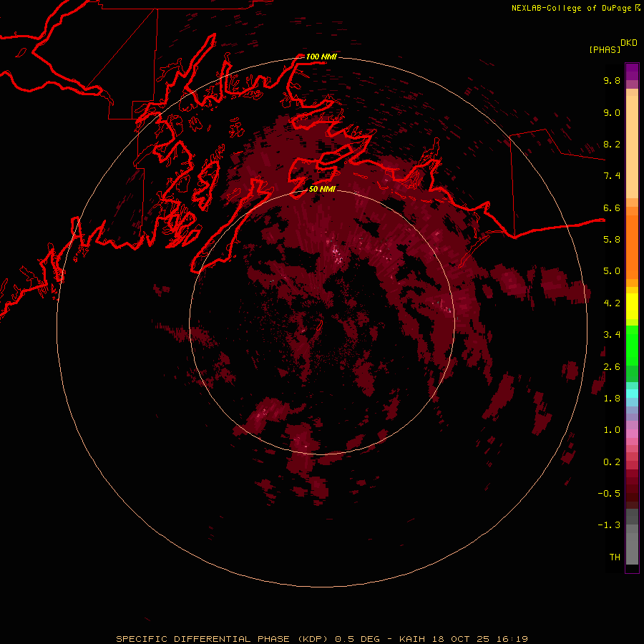Image resolution: width=644 pixels, height=644 pixels.
Task: Click the Specific Differential Phase caption text
Action: click(x=321, y=639)
